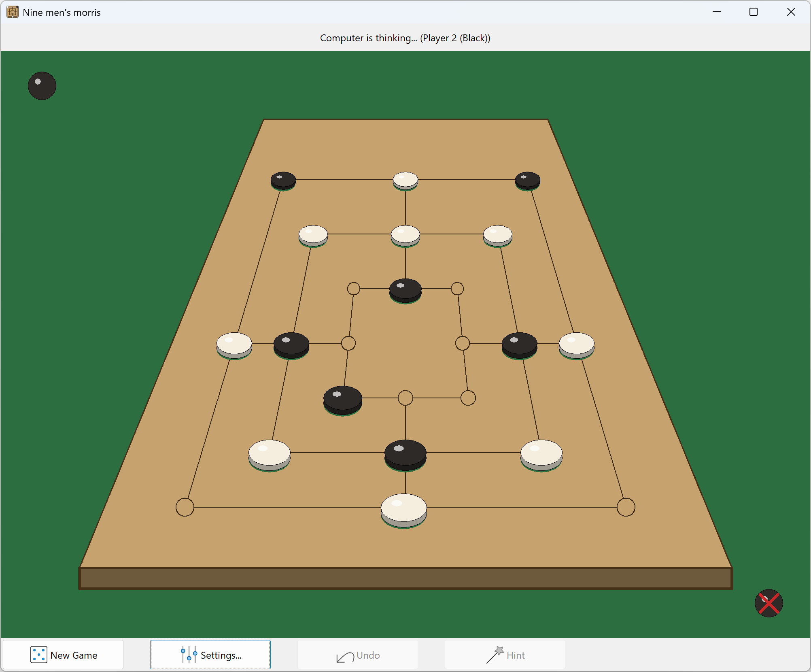
Task: Click the white piece at outer left middle
Action: (x=234, y=346)
